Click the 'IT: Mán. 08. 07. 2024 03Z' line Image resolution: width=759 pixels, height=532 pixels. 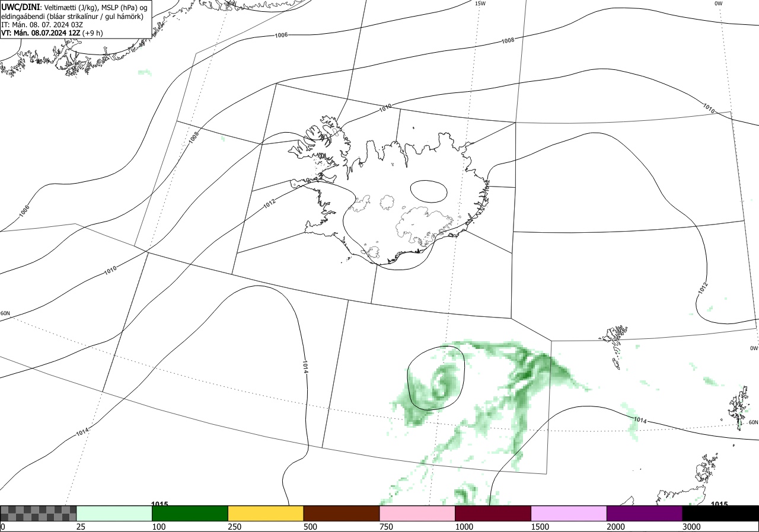point(41,25)
